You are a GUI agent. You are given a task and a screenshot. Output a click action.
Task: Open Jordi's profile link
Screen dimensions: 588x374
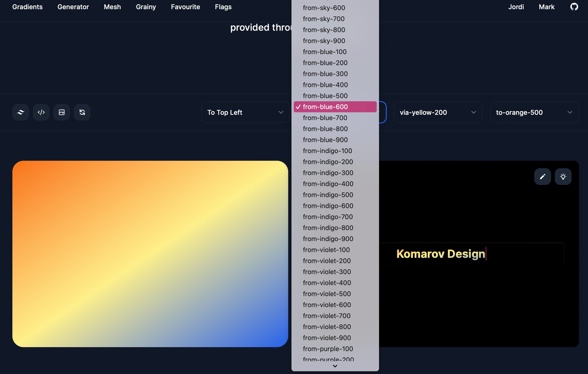pyautogui.click(x=516, y=7)
